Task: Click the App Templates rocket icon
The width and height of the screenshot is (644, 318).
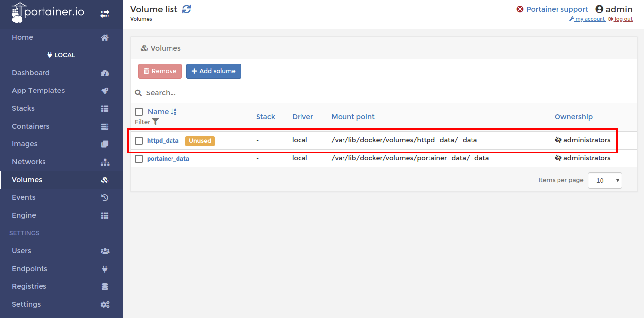Action: 105,91
